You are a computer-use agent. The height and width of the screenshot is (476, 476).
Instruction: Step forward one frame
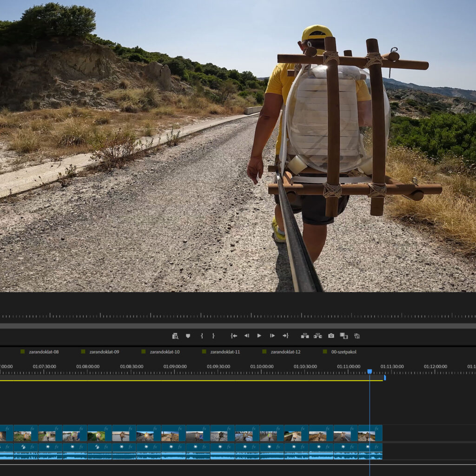pyautogui.click(x=272, y=336)
